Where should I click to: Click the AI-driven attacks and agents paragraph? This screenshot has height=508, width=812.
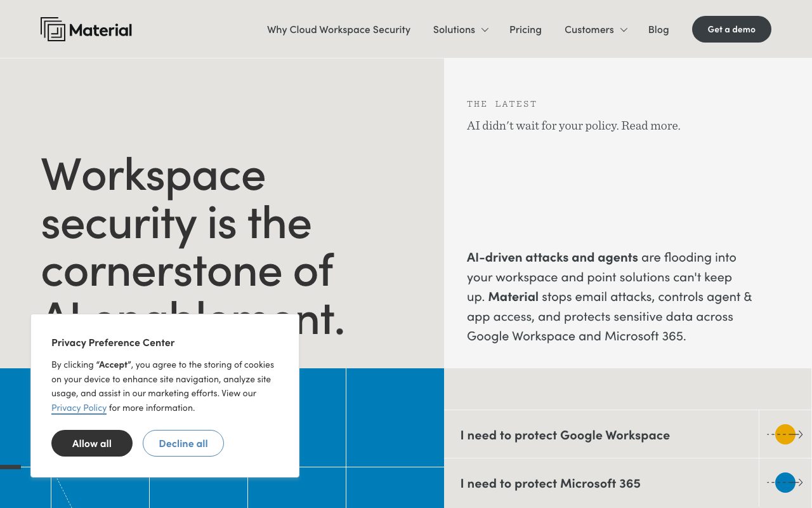pos(610,297)
